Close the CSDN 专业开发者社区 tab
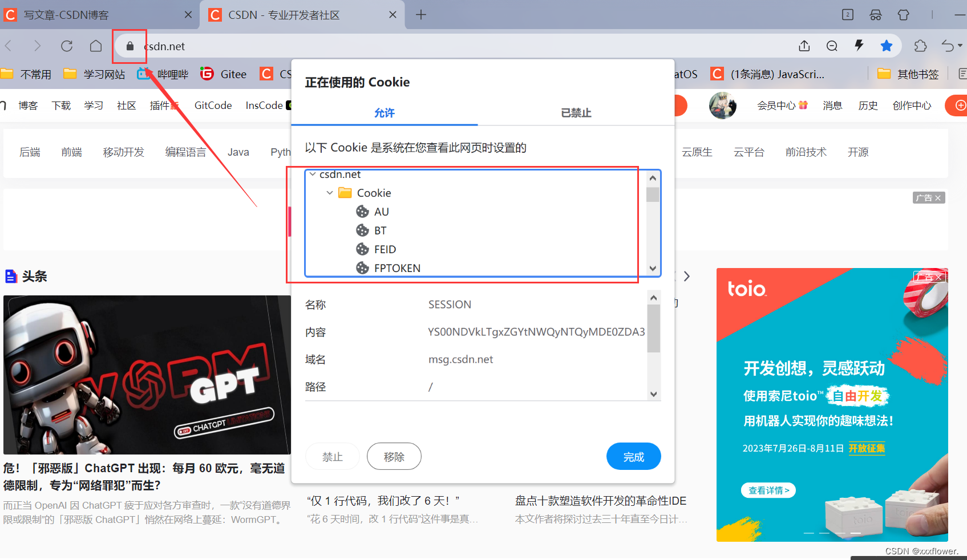967x560 pixels. pos(393,15)
